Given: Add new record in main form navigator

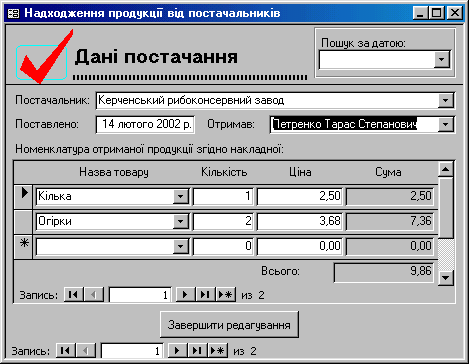Looking at the screenshot, I should point(218,351).
